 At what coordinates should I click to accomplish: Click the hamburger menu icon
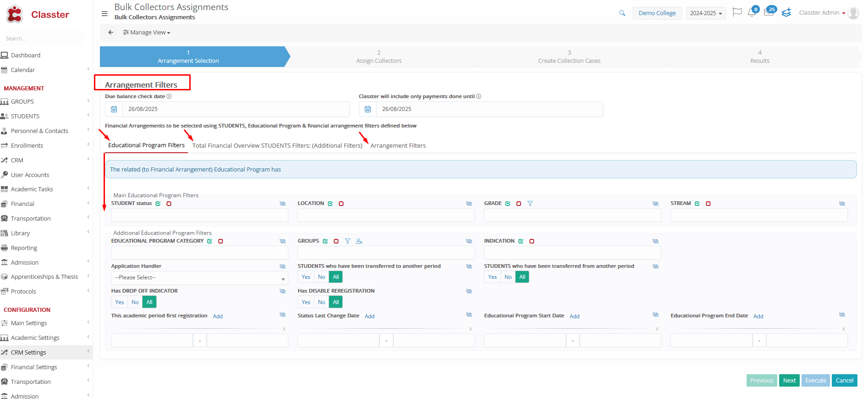click(104, 14)
